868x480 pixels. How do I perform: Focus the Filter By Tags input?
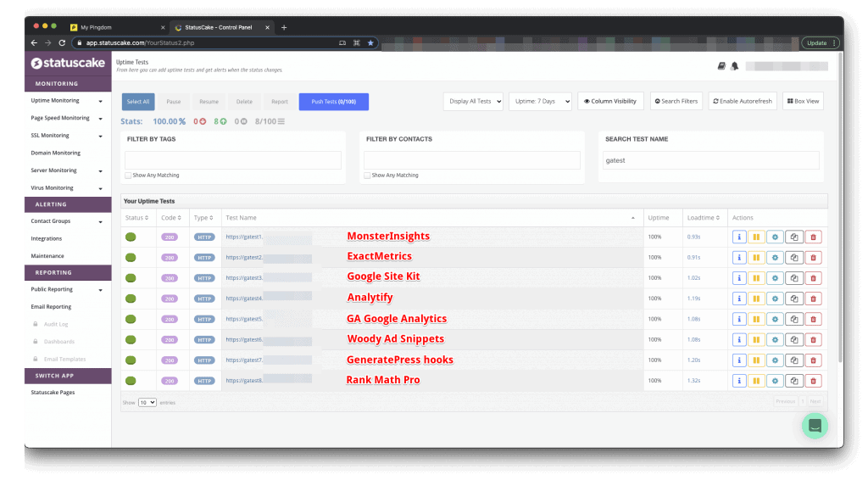tap(233, 160)
